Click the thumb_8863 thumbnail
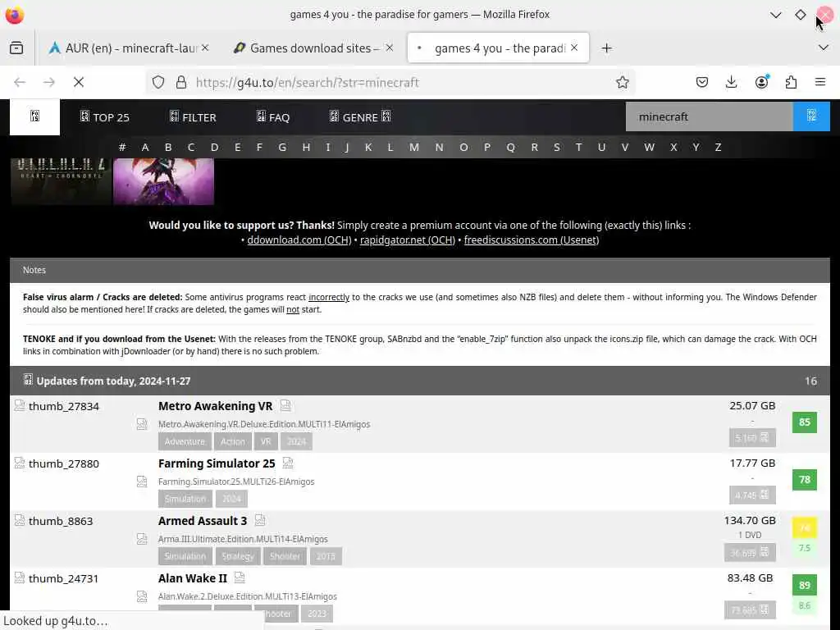 click(53, 521)
